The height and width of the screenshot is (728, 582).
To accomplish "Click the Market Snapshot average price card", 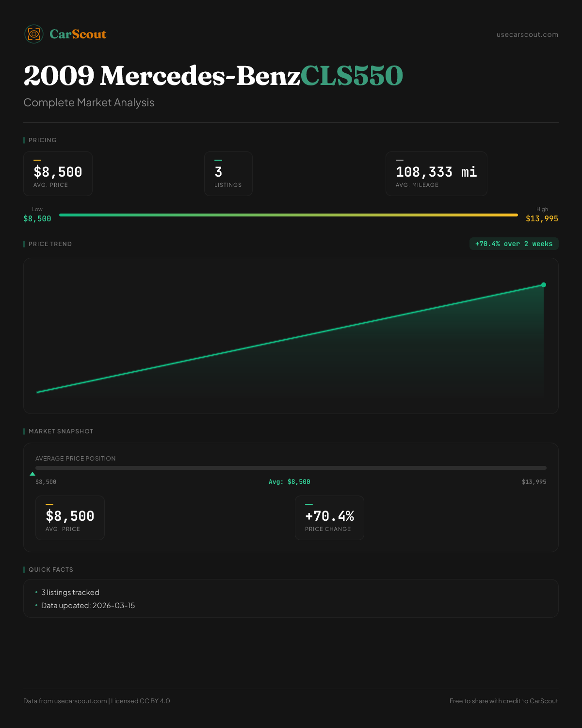I will [x=70, y=518].
